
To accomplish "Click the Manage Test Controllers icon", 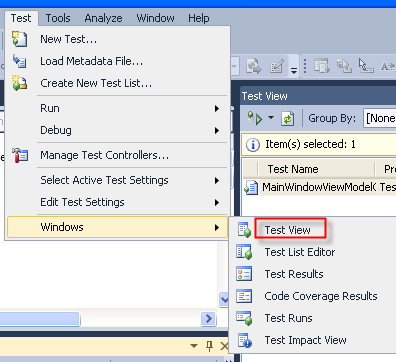I will coord(20,155).
